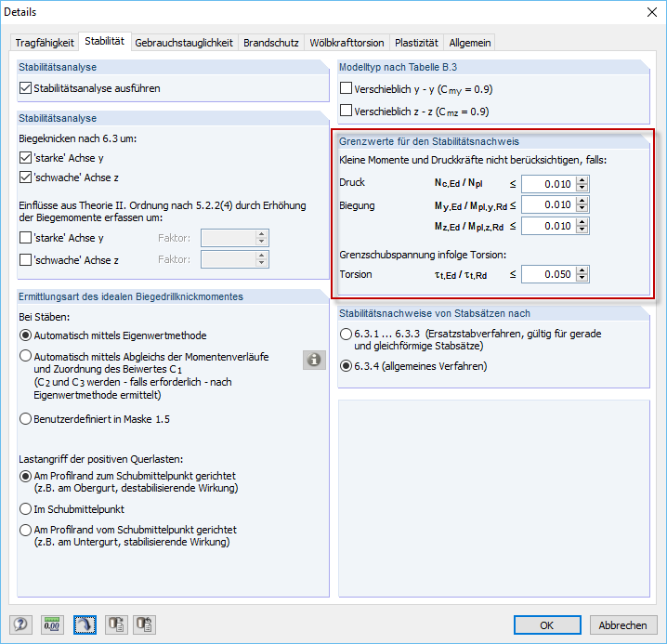Open the Brandschutz tab

271,43
